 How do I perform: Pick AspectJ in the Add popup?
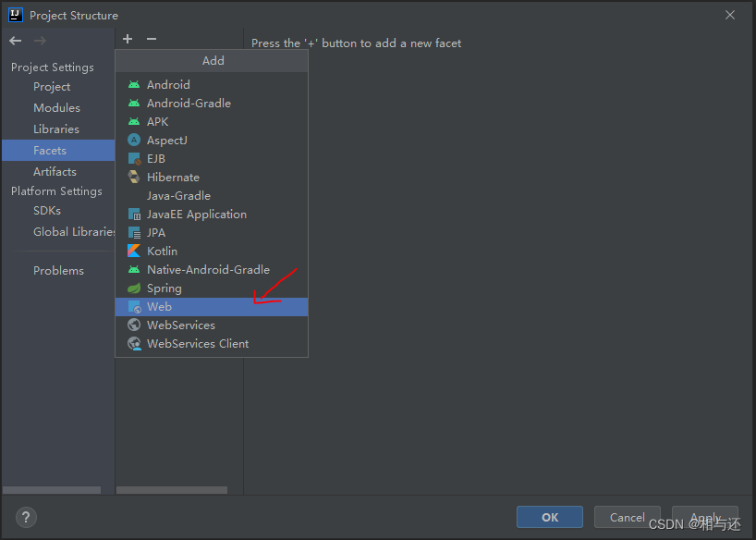(212, 140)
